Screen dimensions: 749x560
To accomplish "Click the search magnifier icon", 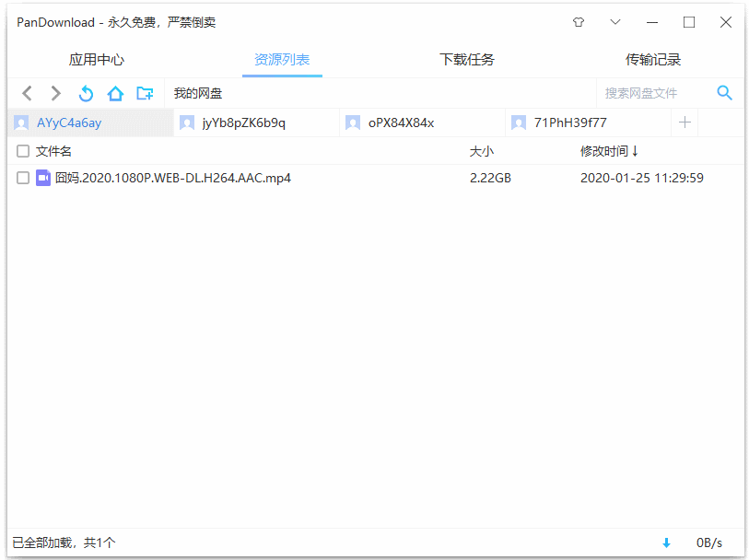I will 725,93.
